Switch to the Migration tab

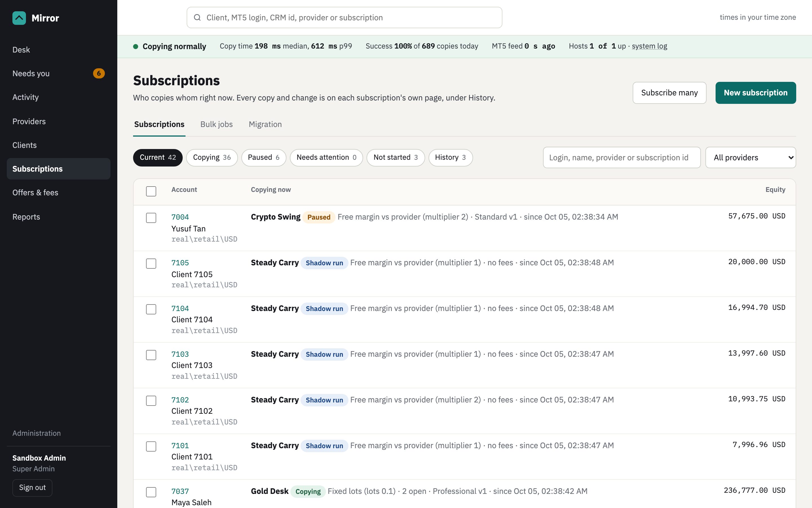click(x=265, y=124)
